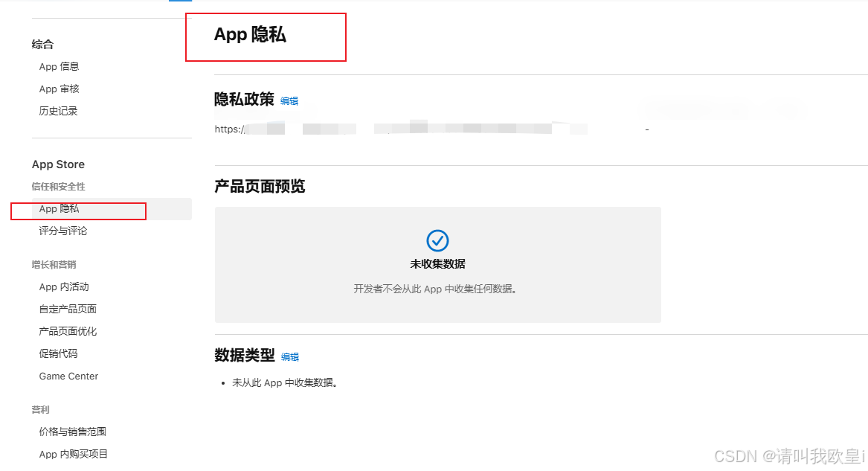Click the blue checkmark circle icon
The width and height of the screenshot is (868, 471).
point(437,241)
